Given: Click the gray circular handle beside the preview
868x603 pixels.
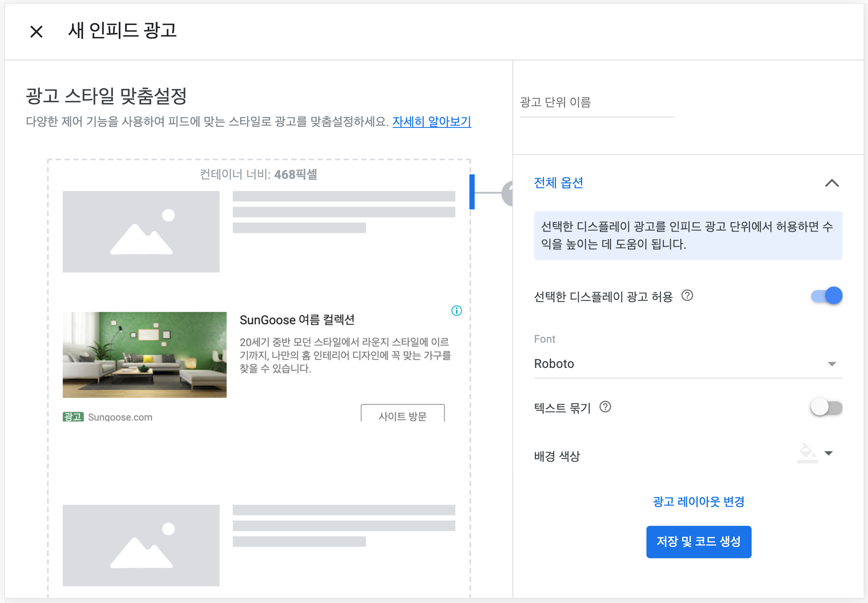Looking at the screenshot, I should pos(507,193).
